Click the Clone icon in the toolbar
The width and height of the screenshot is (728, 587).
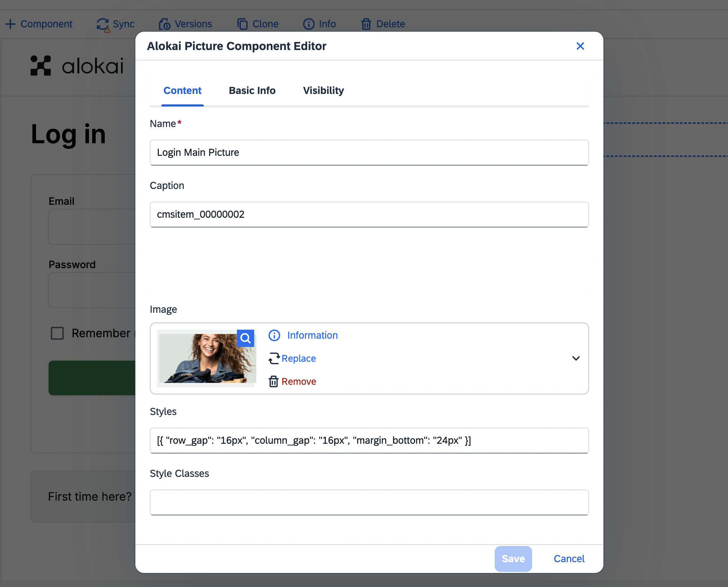tap(242, 24)
